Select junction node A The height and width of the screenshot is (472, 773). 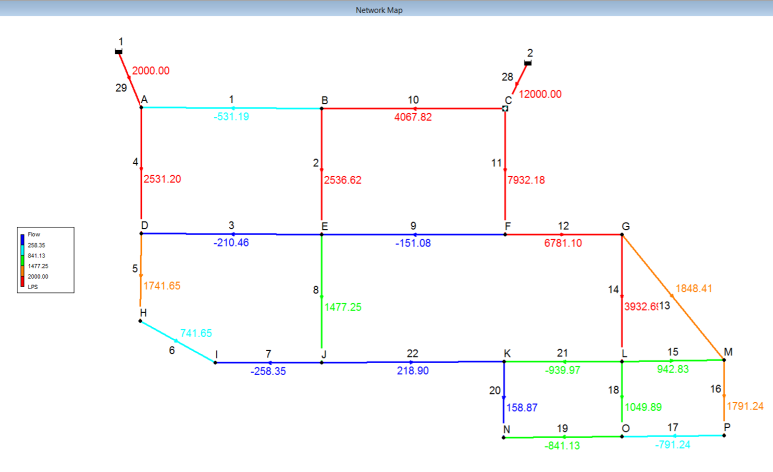click(x=141, y=107)
